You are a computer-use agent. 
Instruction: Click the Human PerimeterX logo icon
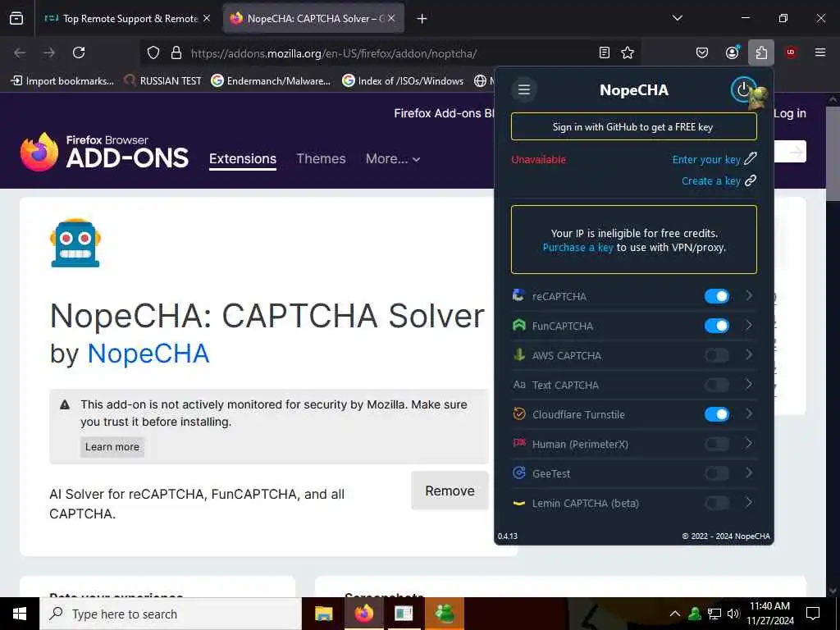(518, 443)
